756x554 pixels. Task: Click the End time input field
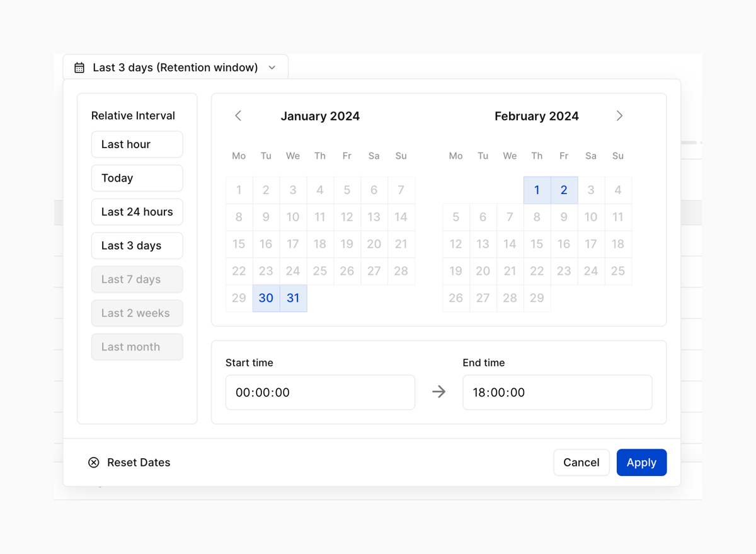pyautogui.click(x=557, y=392)
